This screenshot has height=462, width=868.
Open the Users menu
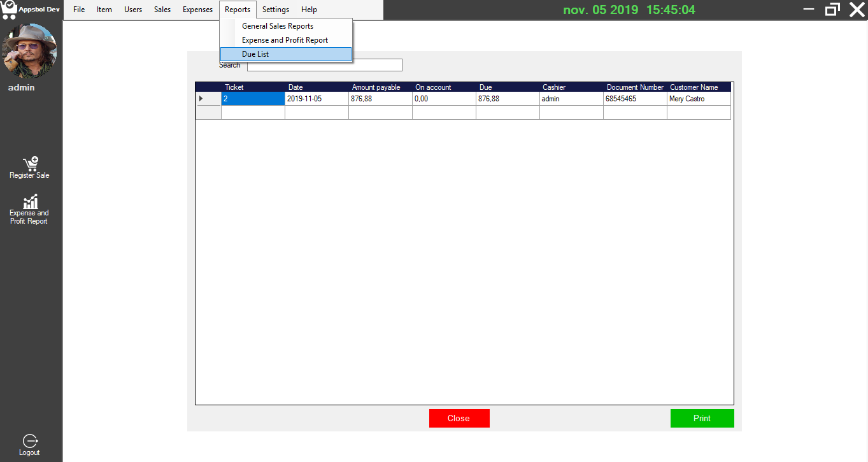tap(132, 9)
